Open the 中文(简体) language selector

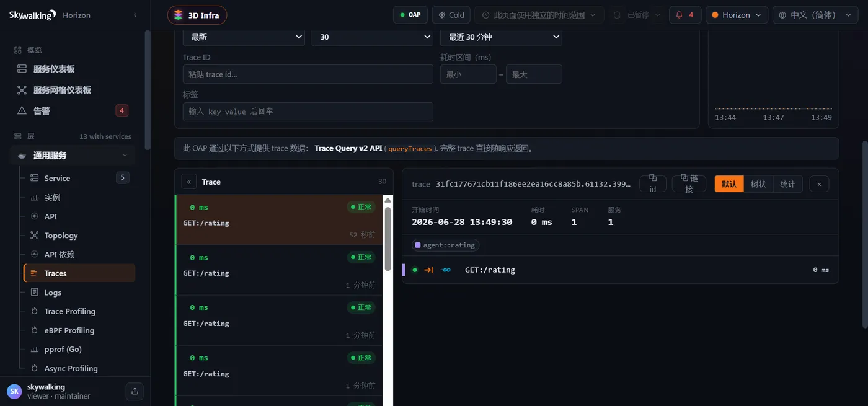tap(815, 15)
